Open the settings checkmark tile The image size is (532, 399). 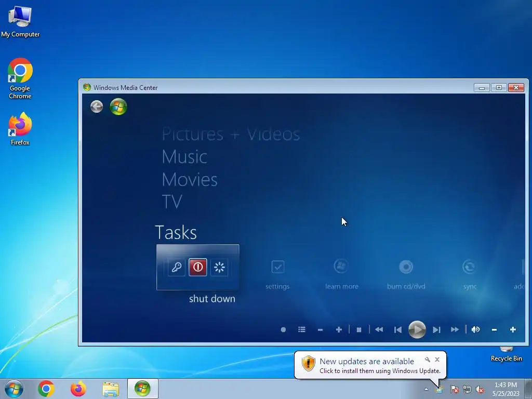[277, 275]
